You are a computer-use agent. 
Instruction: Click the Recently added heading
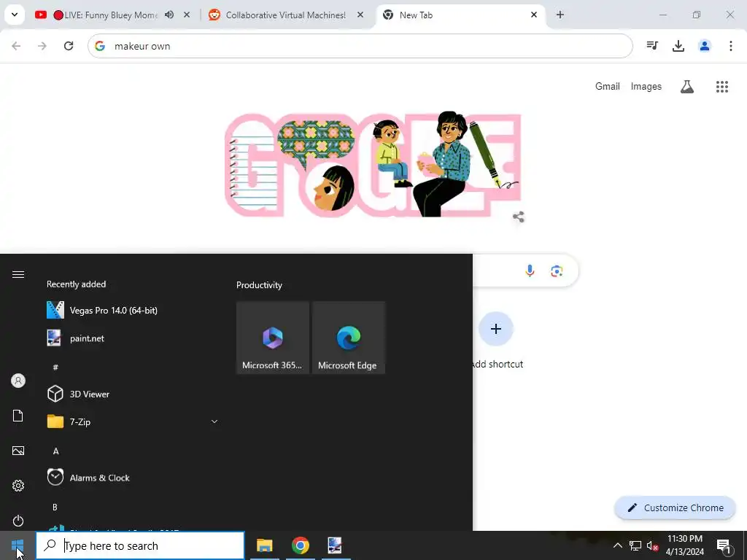pyautogui.click(x=76, y=284)
